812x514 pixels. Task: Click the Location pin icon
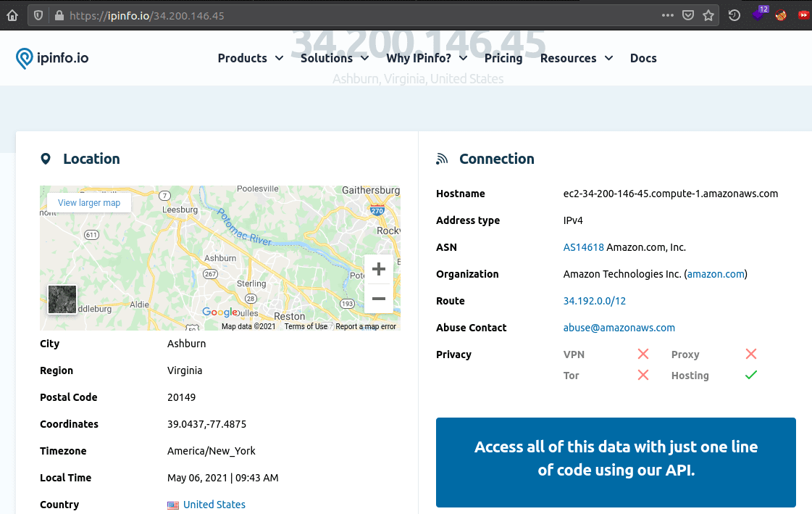click(46, 159)
